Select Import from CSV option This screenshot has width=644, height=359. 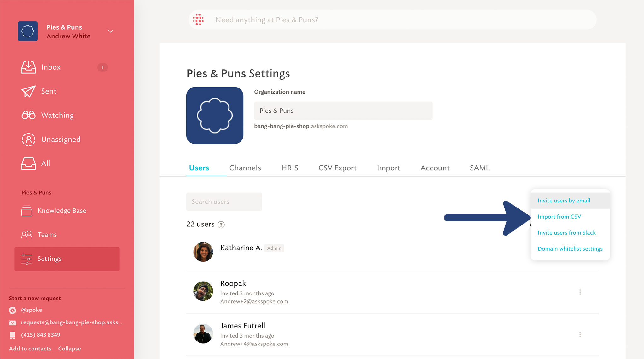[x=570, y=217]
